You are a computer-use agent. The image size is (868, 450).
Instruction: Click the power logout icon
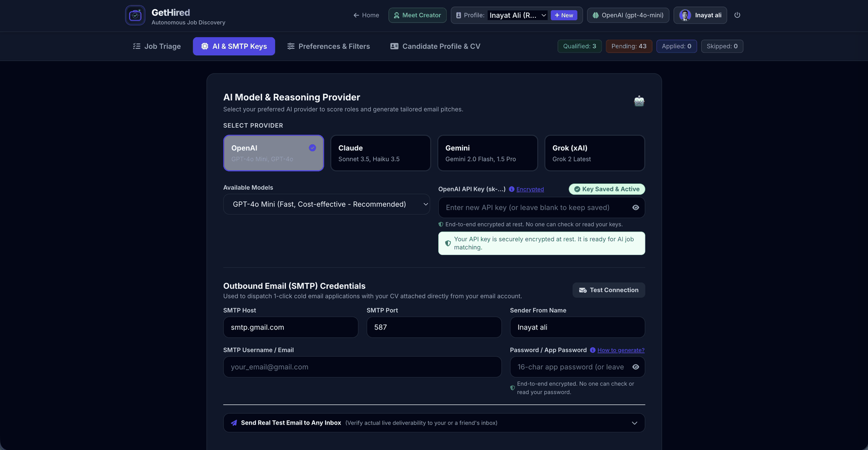coord(737,15)
